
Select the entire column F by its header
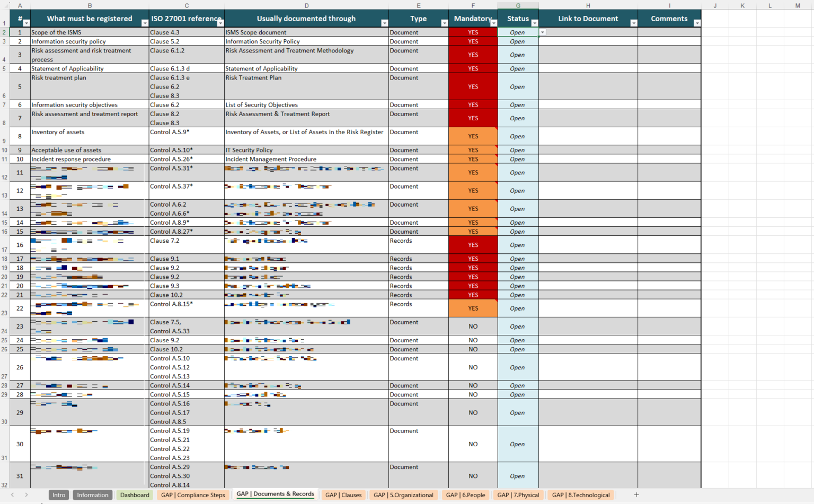point(473,5)
